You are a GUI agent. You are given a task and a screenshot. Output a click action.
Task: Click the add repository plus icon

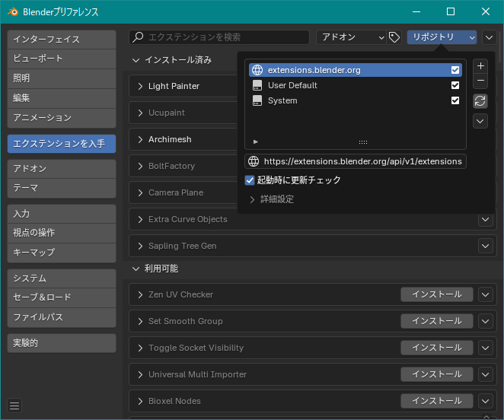[x=480, y=66]
